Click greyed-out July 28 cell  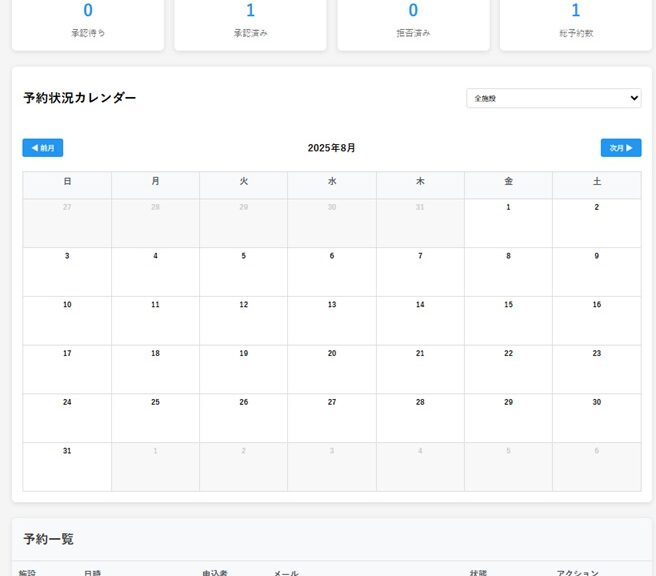tap(155, 223)
